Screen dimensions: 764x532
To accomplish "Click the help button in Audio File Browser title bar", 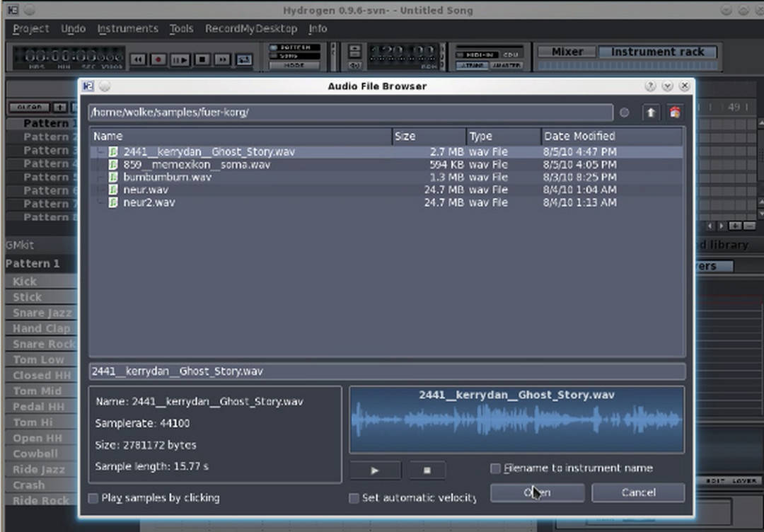I will pos(650,86).
